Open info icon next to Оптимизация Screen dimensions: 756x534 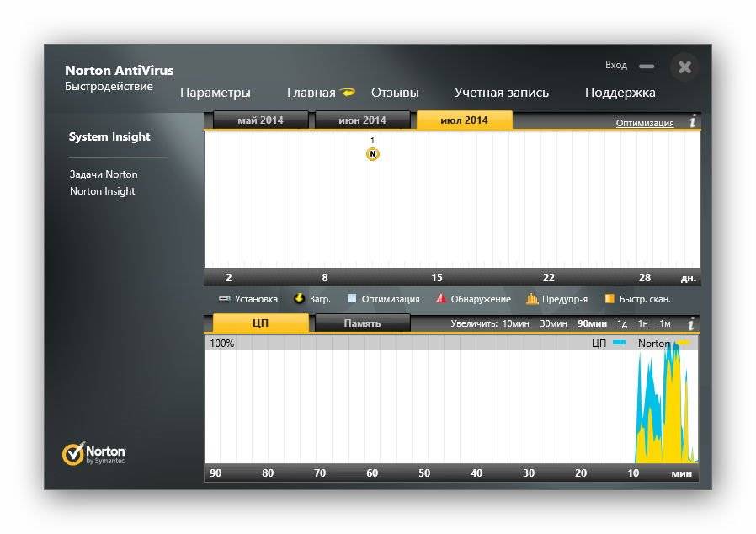pos(693,121)
